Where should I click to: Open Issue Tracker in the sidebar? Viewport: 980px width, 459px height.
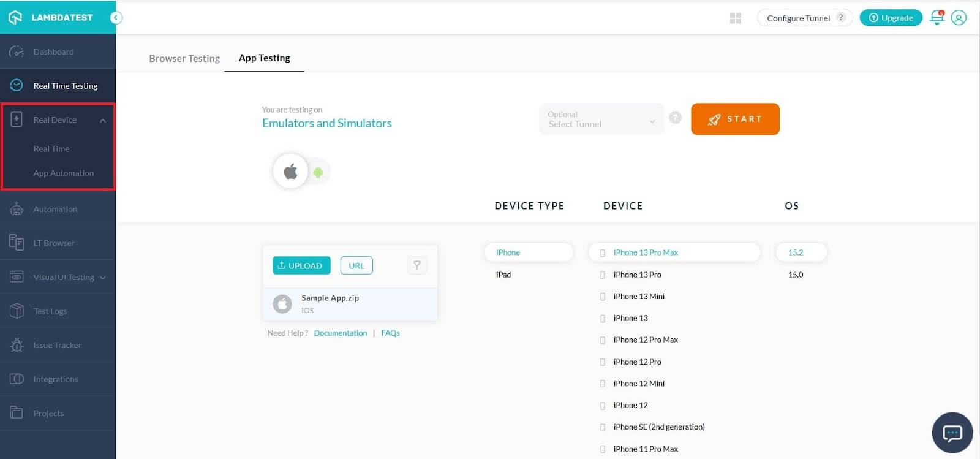coord(58,345)
